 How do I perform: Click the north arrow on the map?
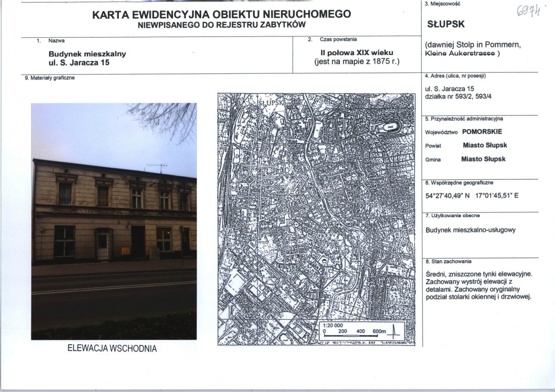pos(393,331)
